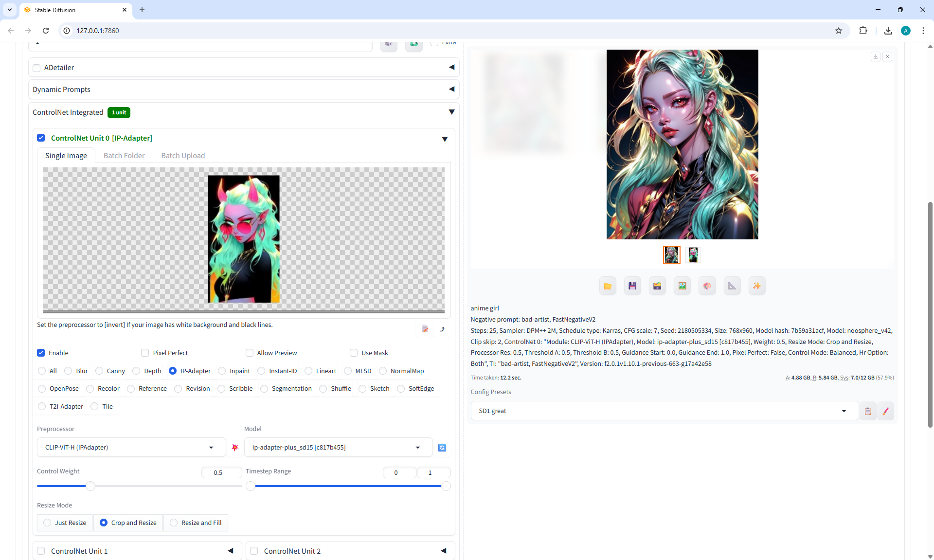Select the second gallery thumbnail

(x=693, y=255)
